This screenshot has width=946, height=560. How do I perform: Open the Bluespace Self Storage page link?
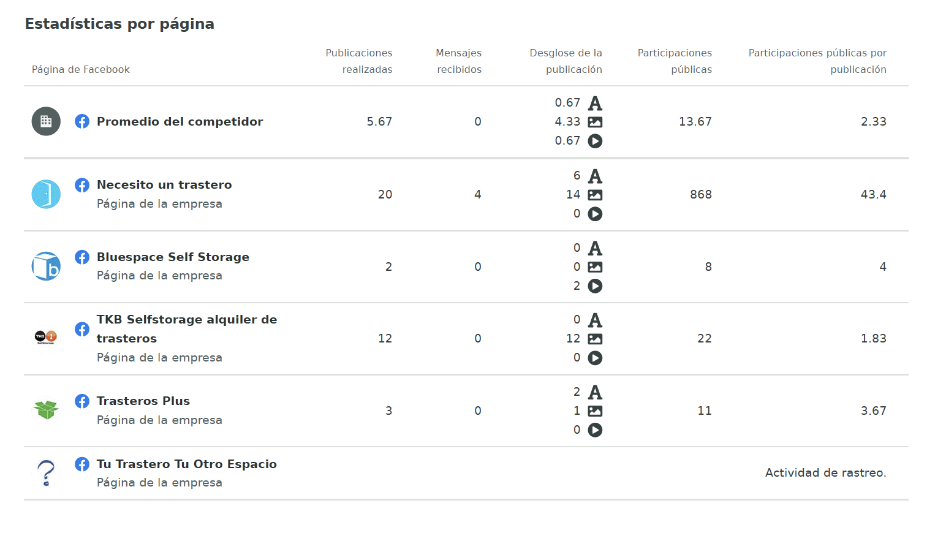coord(173,257)
